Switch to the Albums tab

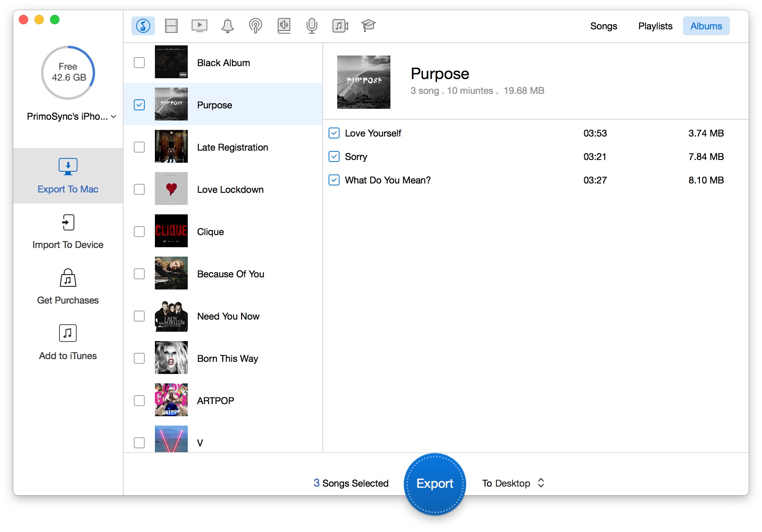coord(706,26)
